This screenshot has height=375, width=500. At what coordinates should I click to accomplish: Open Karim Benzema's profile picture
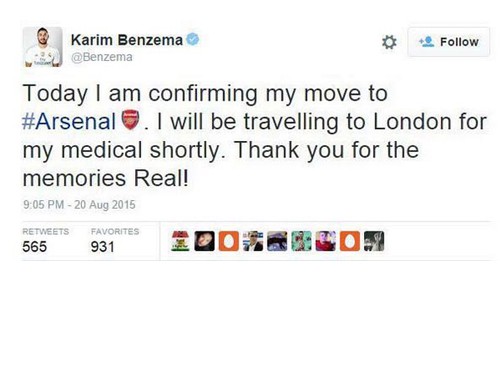click(x=42, y=47)
